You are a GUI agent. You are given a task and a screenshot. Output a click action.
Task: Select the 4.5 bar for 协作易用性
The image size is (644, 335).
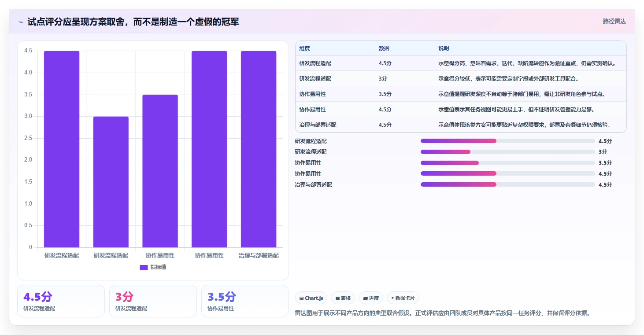pos(209,149)
